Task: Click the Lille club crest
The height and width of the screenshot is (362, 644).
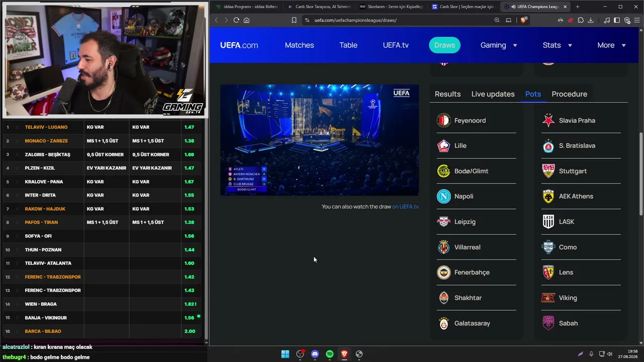Action: (444, 145)
